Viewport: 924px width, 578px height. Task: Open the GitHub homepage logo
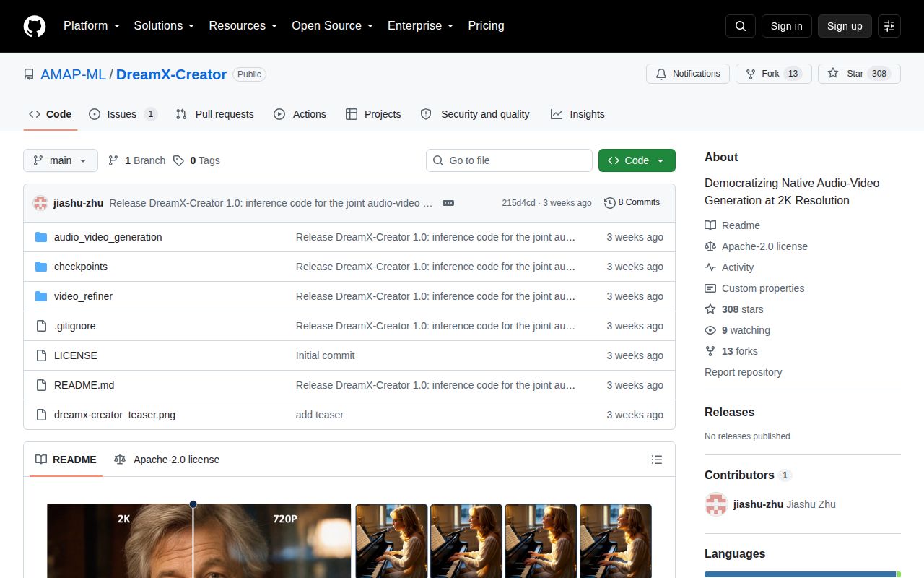(x=35, y=26)
